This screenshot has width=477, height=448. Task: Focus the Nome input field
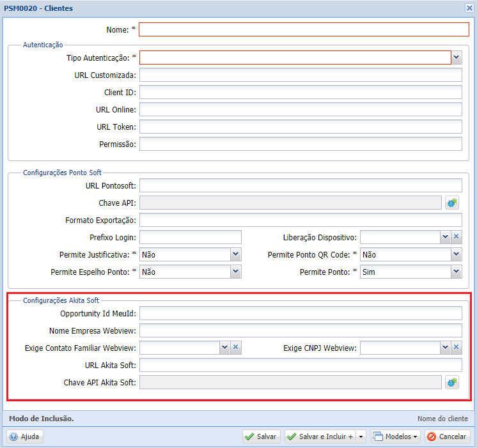click(304, 29)
